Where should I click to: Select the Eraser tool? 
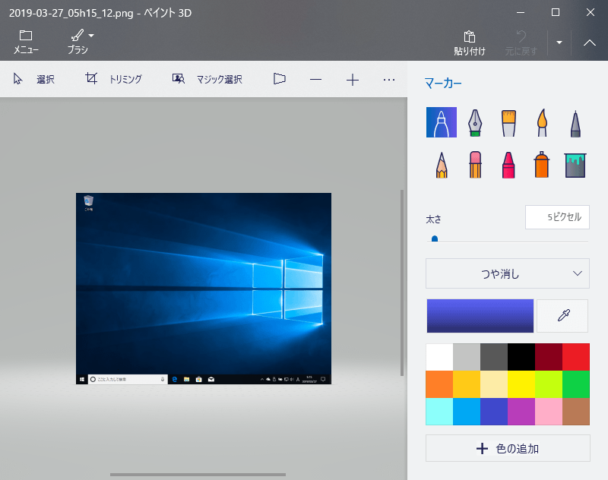(x=475, y=165)
